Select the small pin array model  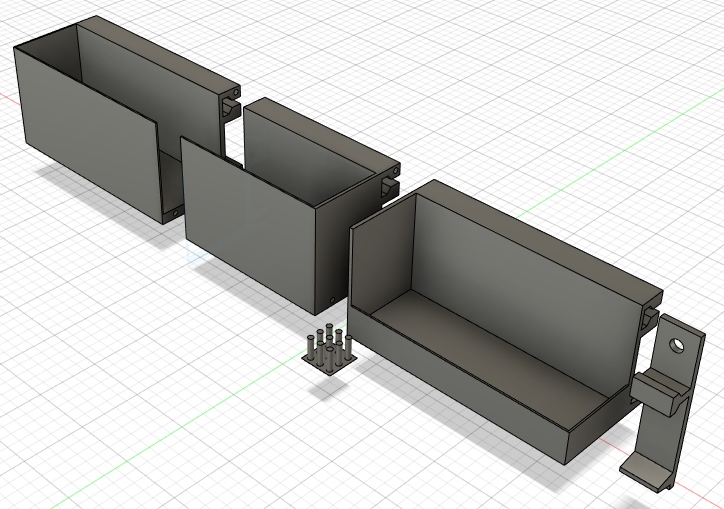(329, 350)
